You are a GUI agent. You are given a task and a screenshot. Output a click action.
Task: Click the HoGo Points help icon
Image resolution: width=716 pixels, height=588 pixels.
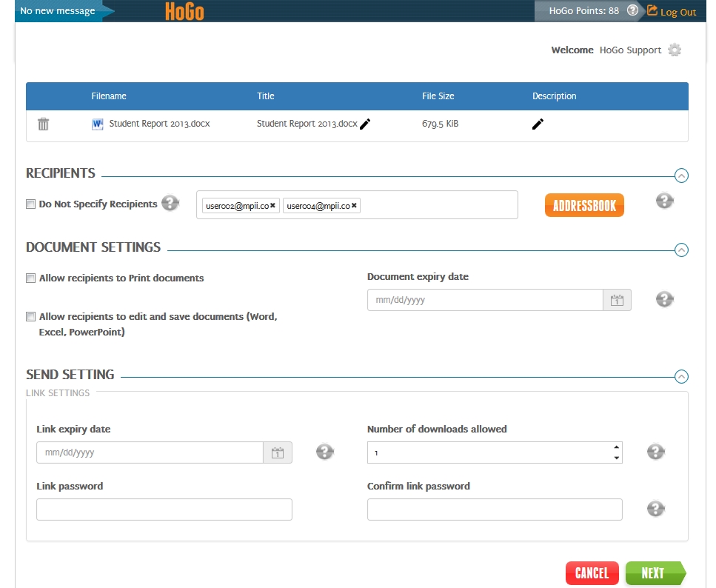[632, 11]
